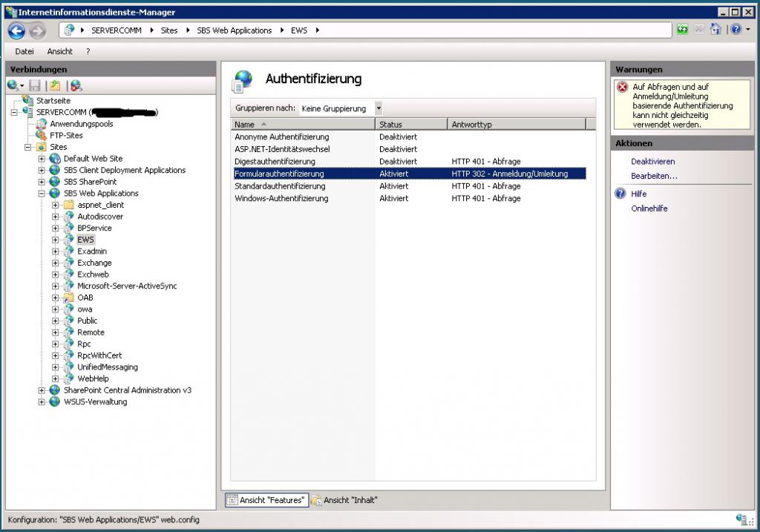This screenshot has height=532, width=760.
Task: Click the red error warning icon
Action: (x=623, y=88)
